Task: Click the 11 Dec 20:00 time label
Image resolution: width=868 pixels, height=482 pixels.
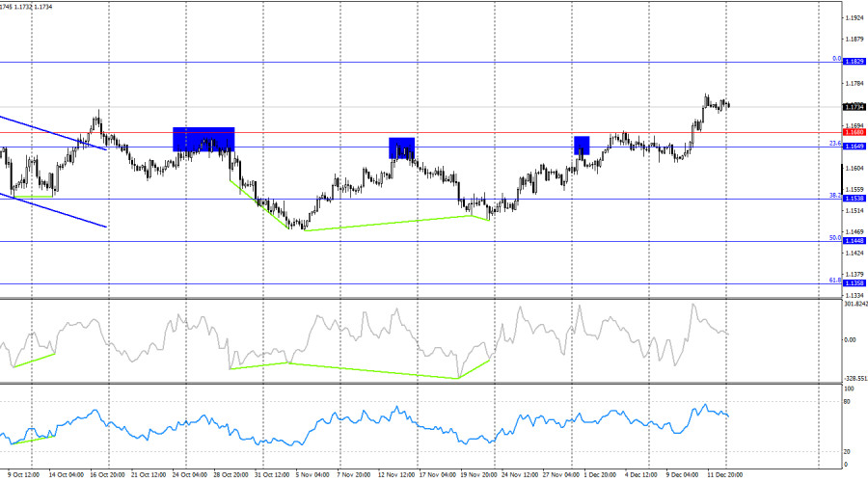Action: click(x=724, y=475)
